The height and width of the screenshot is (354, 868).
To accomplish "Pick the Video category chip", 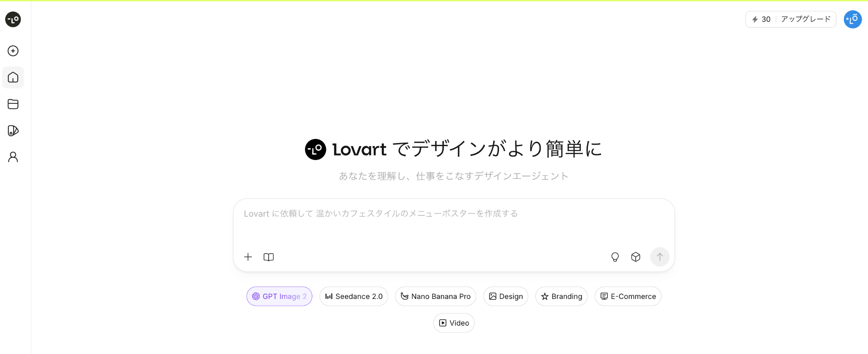I will click(454, 323).
